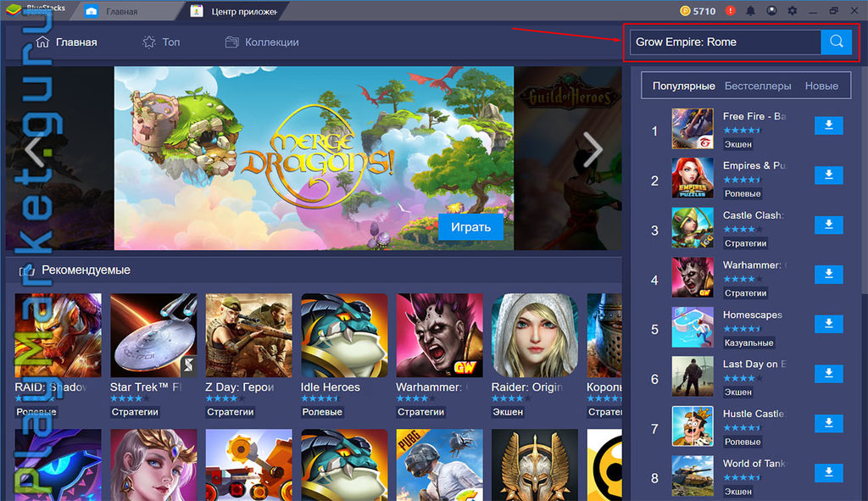Open the bell notifications icon
The width and height of the screenshot is (868, 501).
point(751,10)
